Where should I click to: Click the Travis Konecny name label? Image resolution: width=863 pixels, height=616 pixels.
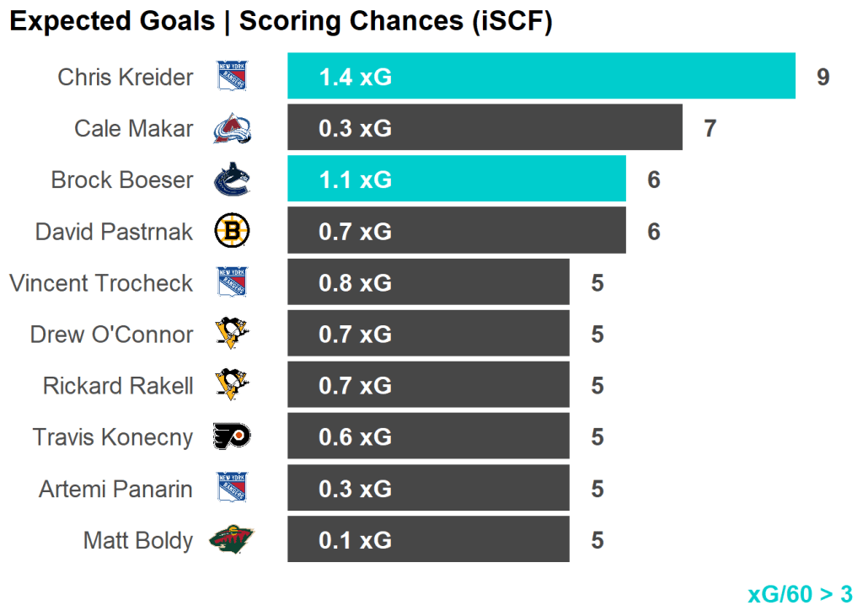[112, 437]
